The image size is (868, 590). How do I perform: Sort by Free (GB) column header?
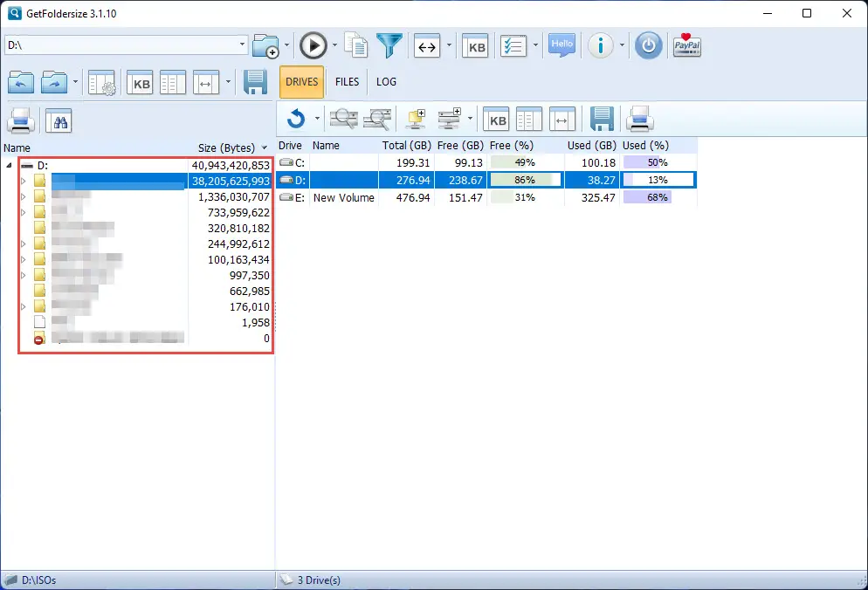460,146
